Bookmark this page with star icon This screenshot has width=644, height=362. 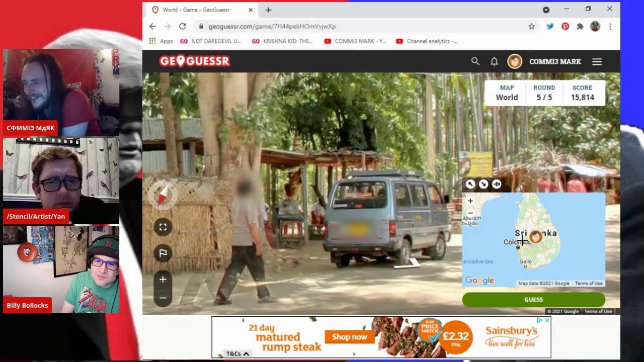click(x=531, y=26)
